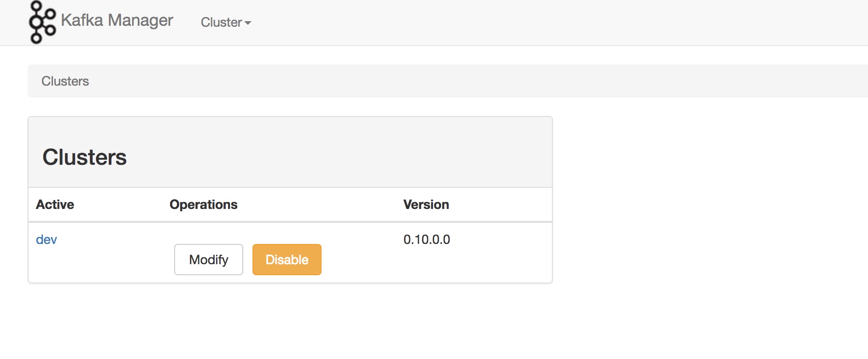The height and width of the screenshot is (359, 868).
Task: Click the Active column header
Action: 55,204
